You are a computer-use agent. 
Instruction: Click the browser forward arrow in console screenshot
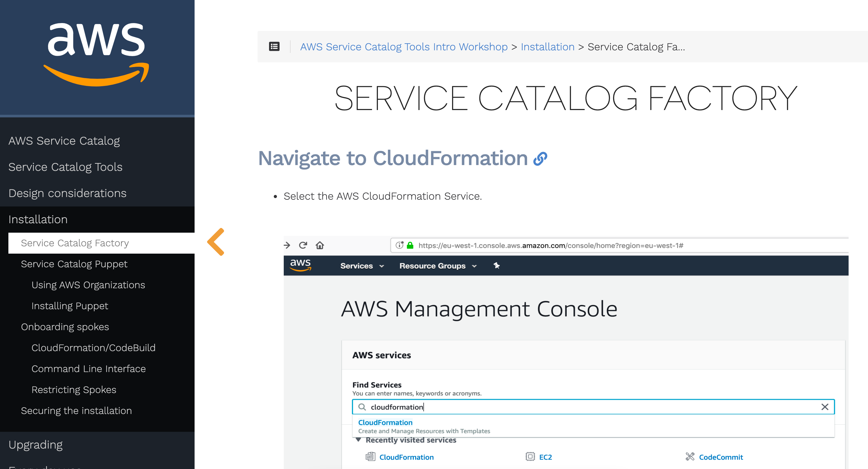[287, 245]
